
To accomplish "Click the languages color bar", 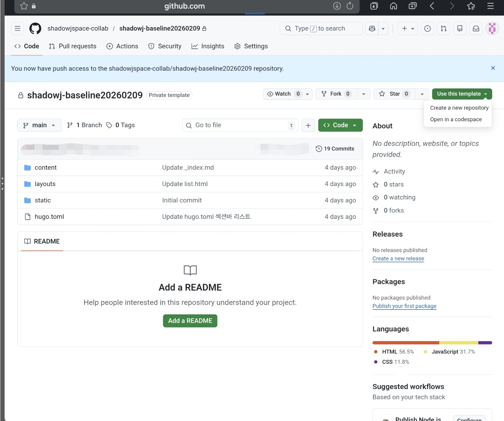I will click(x=432, y=343).
